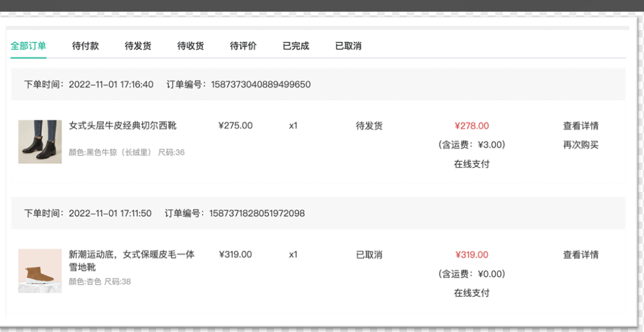View the 已完成 orders tab
644x332 pixels.
coord(296,46)
